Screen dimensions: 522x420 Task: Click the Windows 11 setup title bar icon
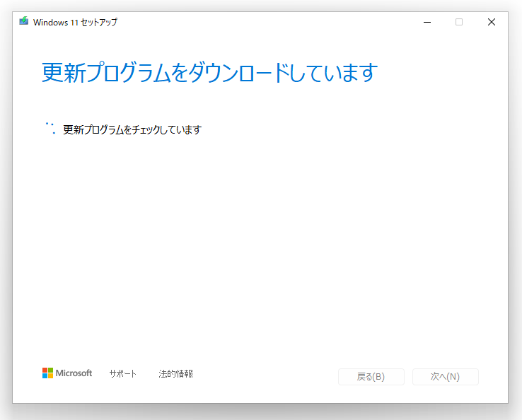(x=23, y=21)
